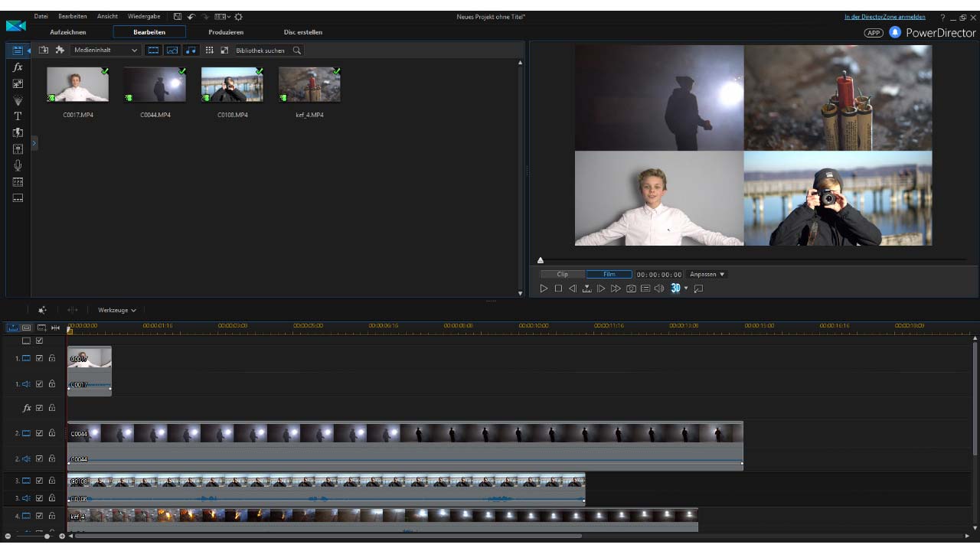Open the Title room (T icon)
This screenshot has width=980, height=551.
click(x=18, y=116)
